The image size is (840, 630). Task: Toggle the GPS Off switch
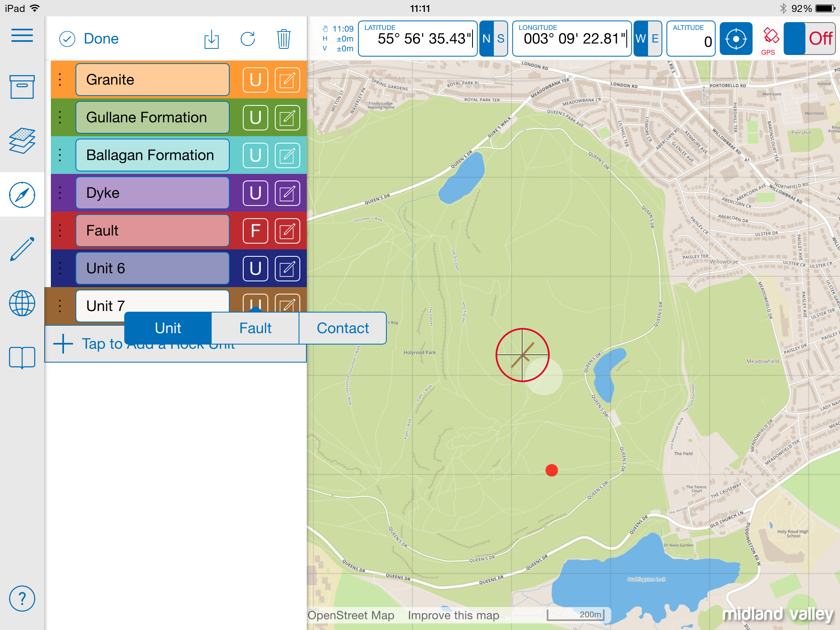pyautogui.click(x=809, y=39)
